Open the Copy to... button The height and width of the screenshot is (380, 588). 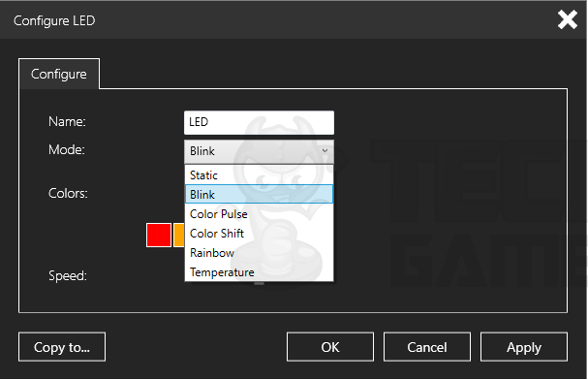point(62,347)
